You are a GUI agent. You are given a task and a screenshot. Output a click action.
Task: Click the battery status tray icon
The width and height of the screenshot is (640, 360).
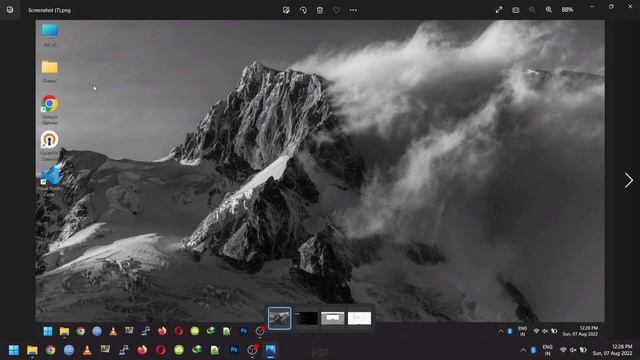click(583, 350)
